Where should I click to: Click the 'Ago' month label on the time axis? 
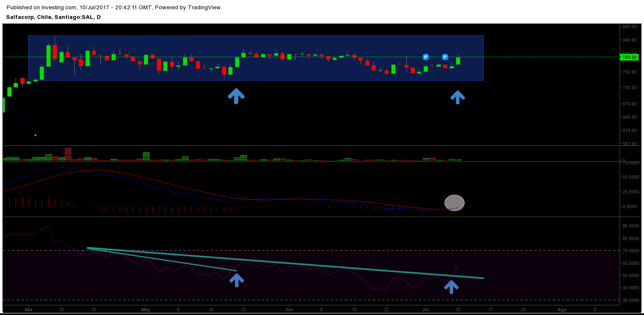click(562, 309)
